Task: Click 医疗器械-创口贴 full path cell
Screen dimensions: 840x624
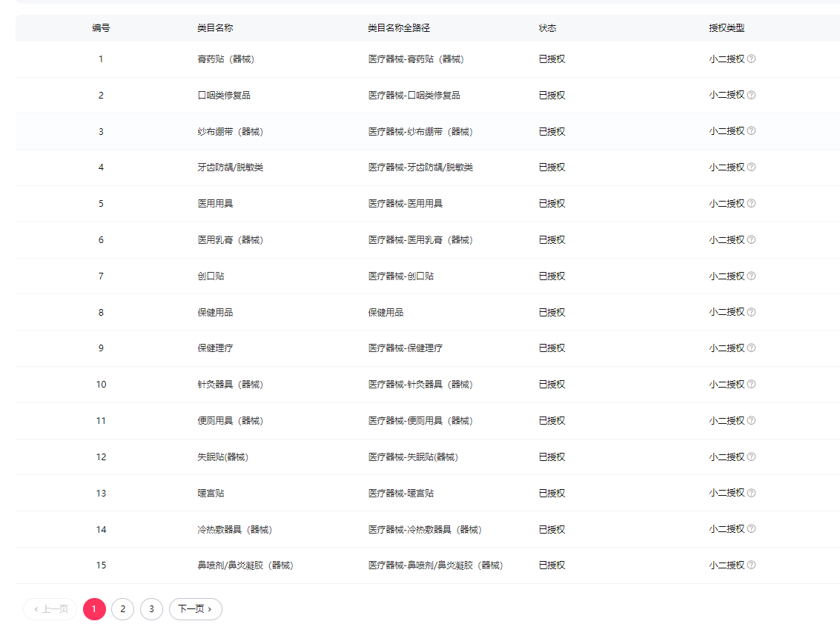Action: 400,276
